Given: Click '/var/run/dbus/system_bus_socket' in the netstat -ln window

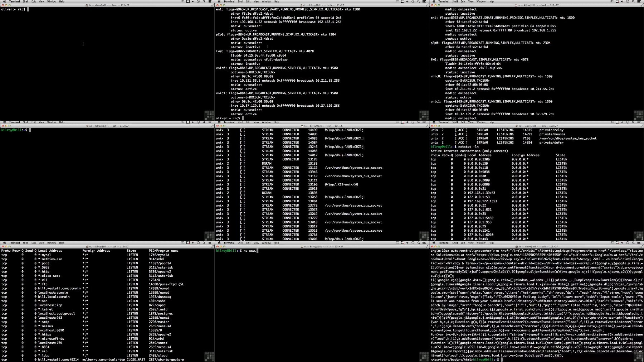Looking at the screenshot, I should (x=568, y=139).
